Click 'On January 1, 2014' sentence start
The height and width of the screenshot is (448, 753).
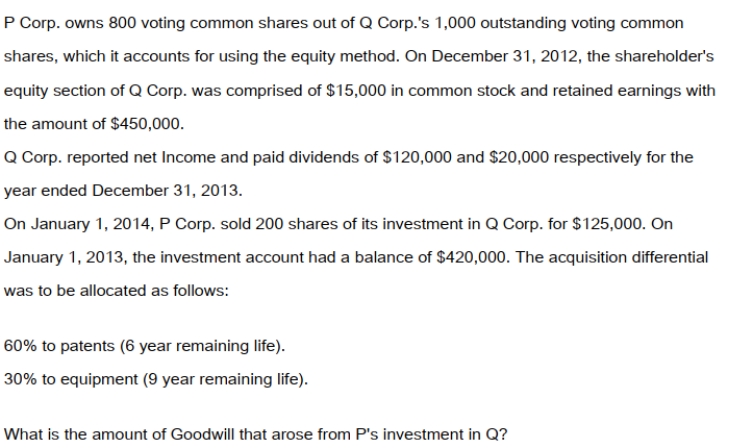tap(79, 224)
